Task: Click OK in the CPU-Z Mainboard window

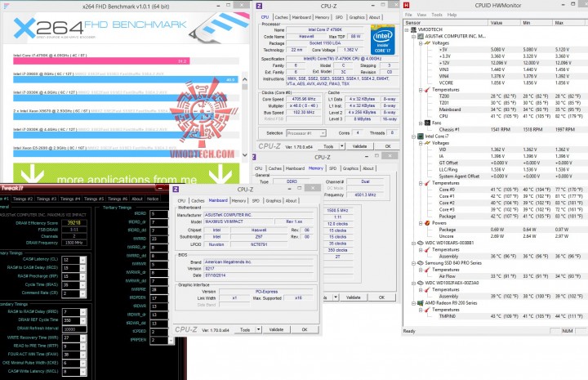Action: (x=305, y=329)
